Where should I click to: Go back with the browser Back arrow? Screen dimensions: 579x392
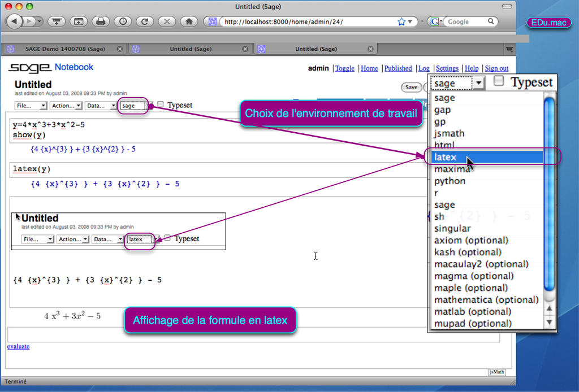point(14,21)
